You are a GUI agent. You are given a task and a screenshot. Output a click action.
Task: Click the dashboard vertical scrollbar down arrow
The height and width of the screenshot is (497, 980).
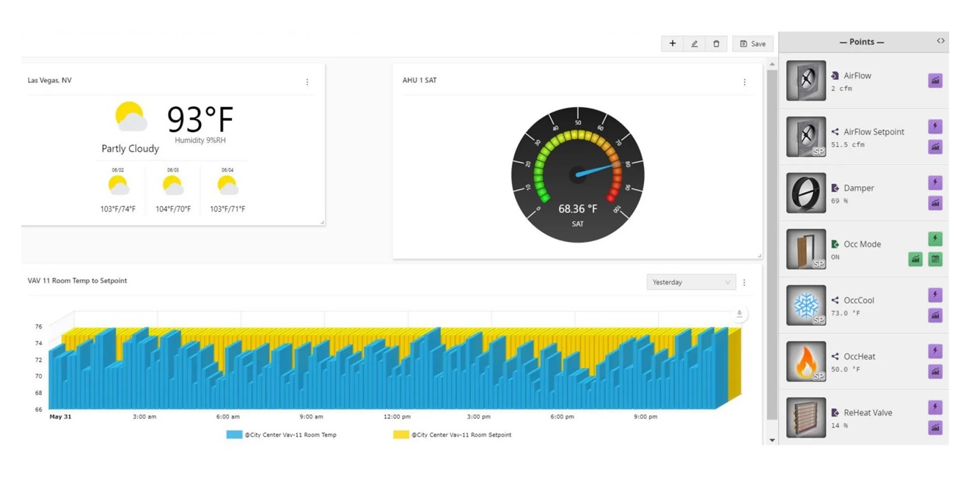point(772,440)
